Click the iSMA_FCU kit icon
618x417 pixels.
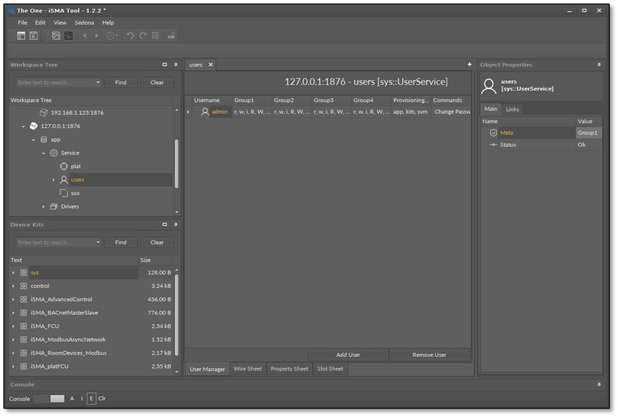tap(24, 326)
